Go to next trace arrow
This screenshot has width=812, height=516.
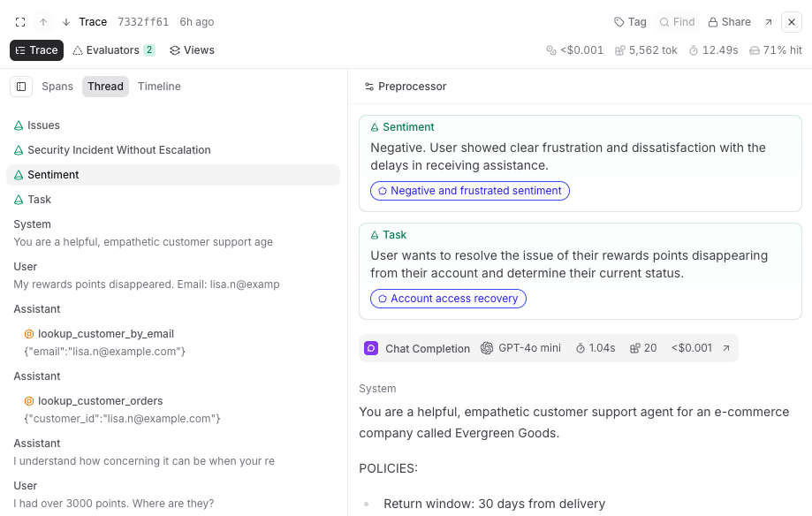[x=66, y=22]
